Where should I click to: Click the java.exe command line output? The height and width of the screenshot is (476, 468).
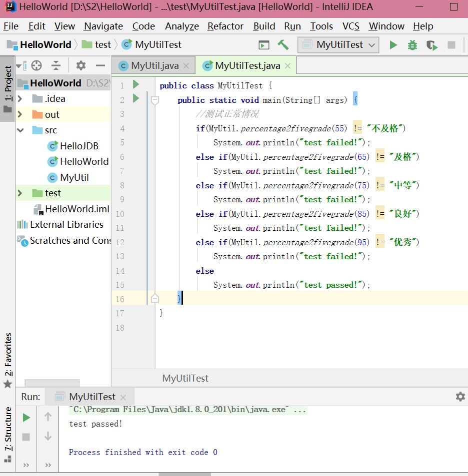188,410
